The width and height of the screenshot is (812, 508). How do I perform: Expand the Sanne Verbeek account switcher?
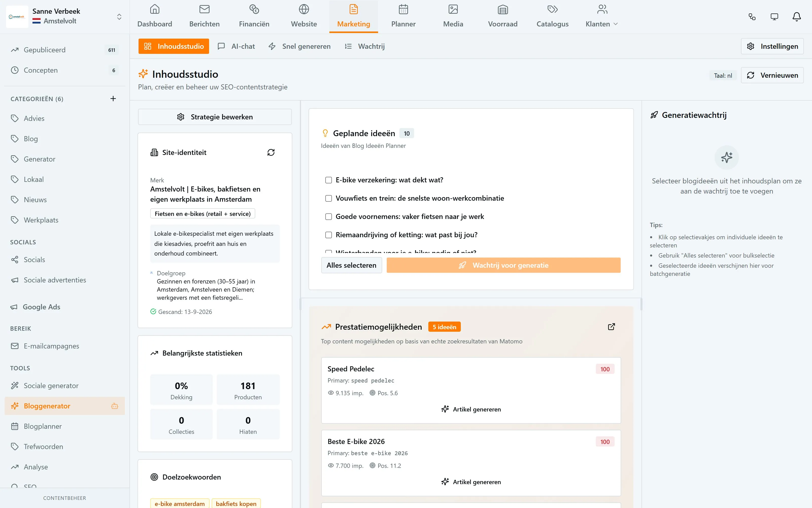(x=119, y=17)
